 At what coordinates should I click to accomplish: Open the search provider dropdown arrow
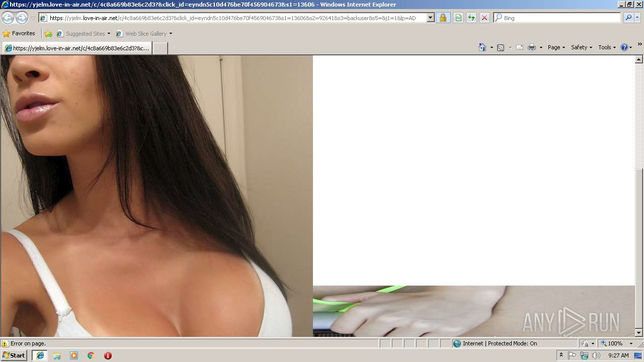pos(637,18)
